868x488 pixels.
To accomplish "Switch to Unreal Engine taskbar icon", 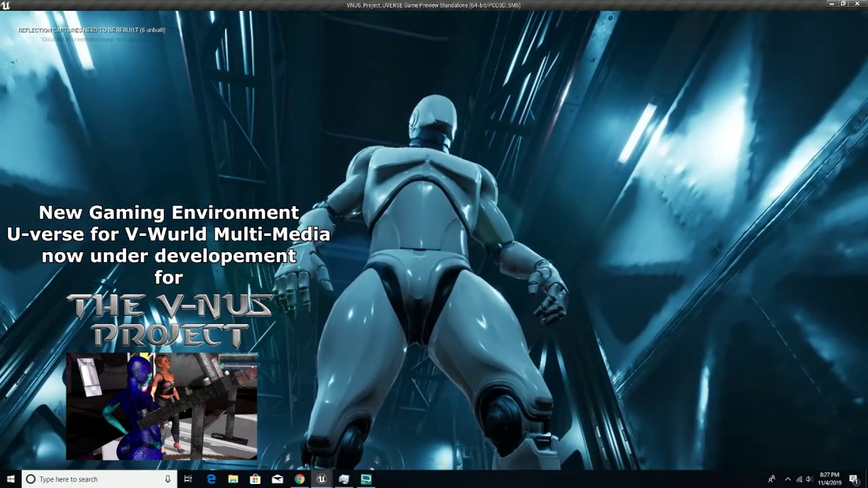I will tap(321, 479).
